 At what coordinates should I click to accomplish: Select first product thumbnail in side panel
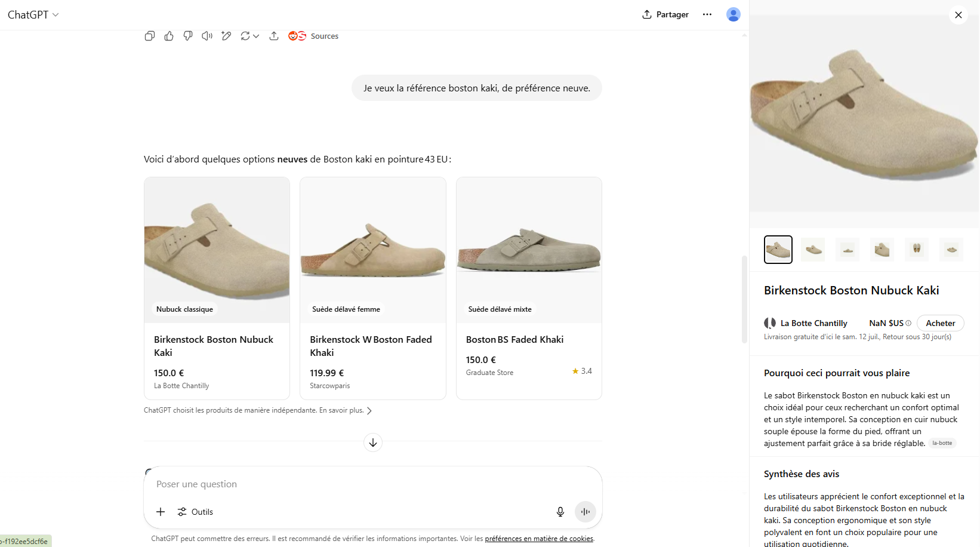click(778, 250)
